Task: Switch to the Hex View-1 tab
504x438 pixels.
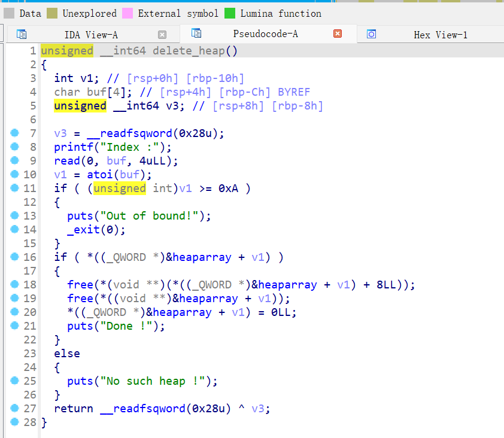Action: 440,35
